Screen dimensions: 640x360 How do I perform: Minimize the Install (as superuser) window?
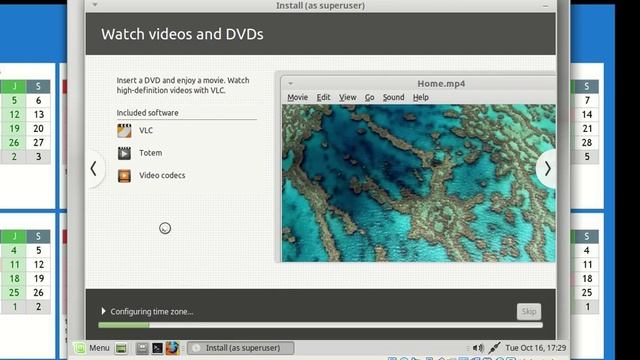[545, 6]
